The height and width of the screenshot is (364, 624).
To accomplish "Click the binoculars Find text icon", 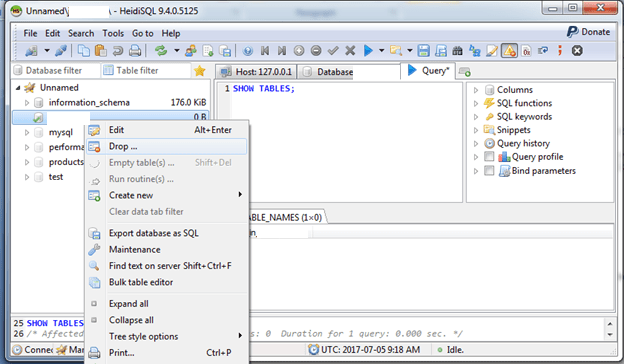I will point(458,51).
